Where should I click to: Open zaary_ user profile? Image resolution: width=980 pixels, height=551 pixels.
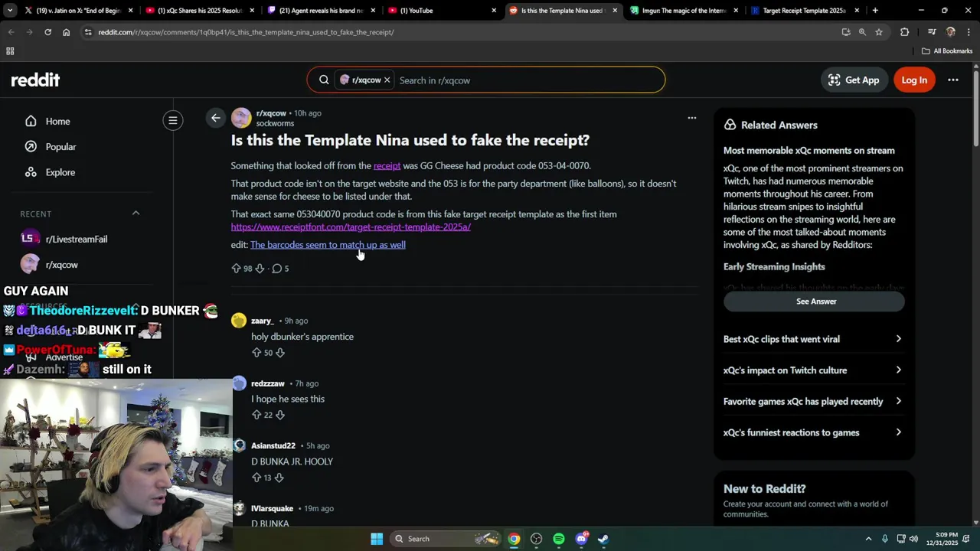tap(262, 321)
